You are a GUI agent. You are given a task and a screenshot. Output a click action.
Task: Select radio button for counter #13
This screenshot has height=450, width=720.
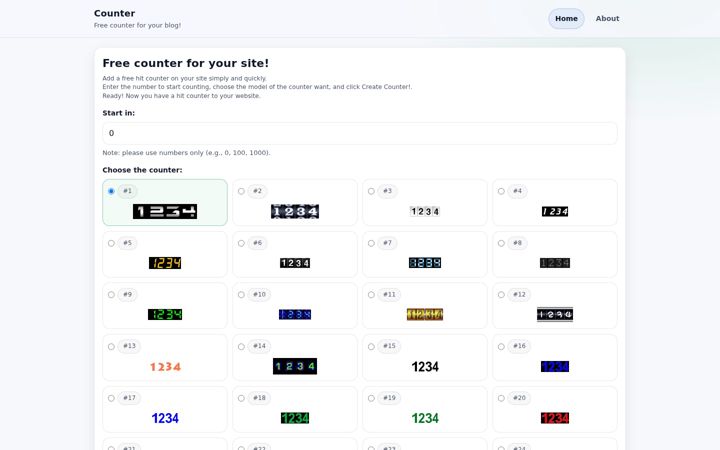pyautogui.click(x=111, y=346)
